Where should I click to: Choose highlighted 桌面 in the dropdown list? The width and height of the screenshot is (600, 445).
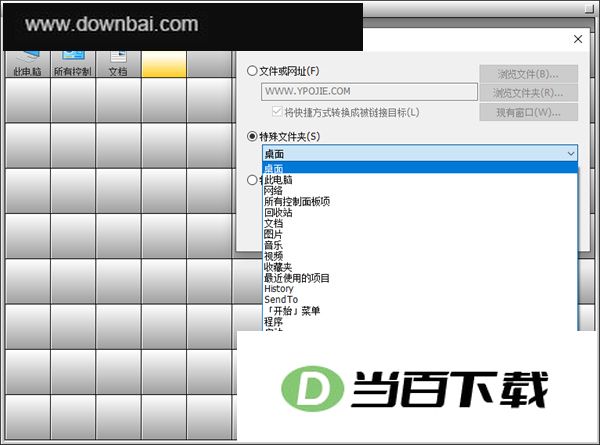420,168
